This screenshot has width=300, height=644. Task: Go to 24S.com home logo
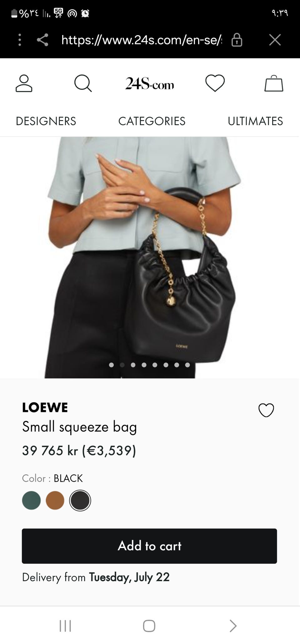[x=150, y=84]
